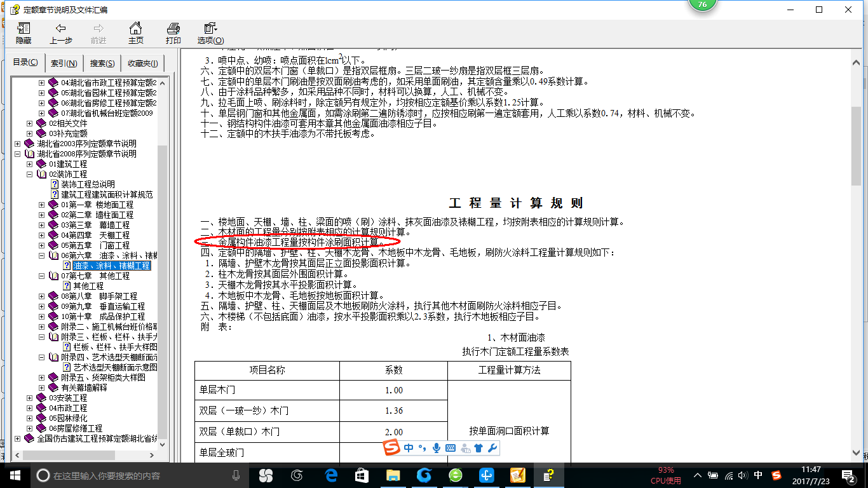Select the 06房屋修缮工程 item
This screenshot has width=868, height=488.
76,428
